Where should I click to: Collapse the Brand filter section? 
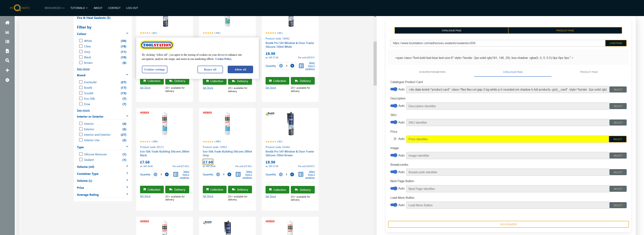click(x=127, y=75)
